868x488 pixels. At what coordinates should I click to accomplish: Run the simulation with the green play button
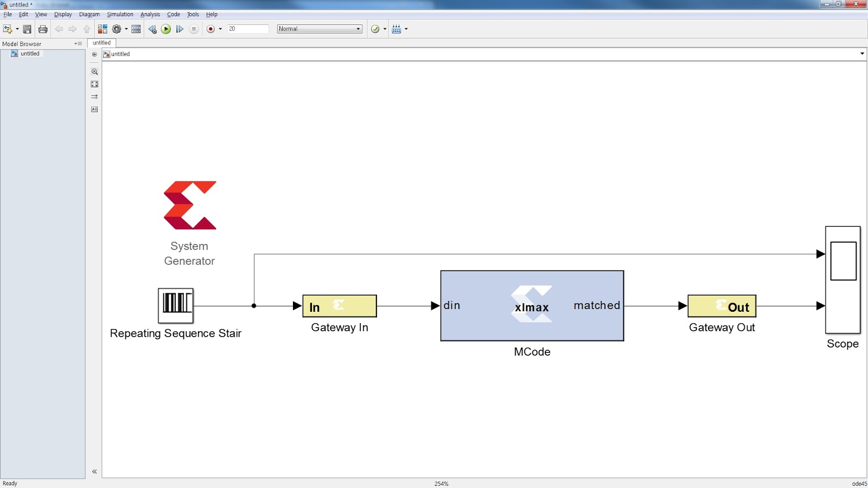165,29
